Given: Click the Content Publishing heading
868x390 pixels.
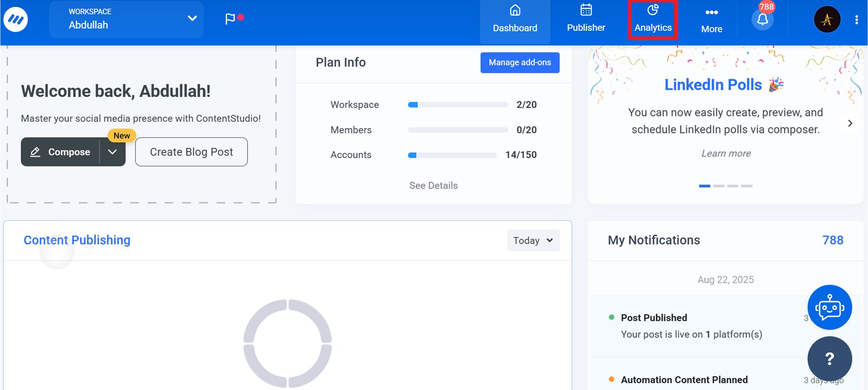Looking at the screenshot, I should (77, 240).
